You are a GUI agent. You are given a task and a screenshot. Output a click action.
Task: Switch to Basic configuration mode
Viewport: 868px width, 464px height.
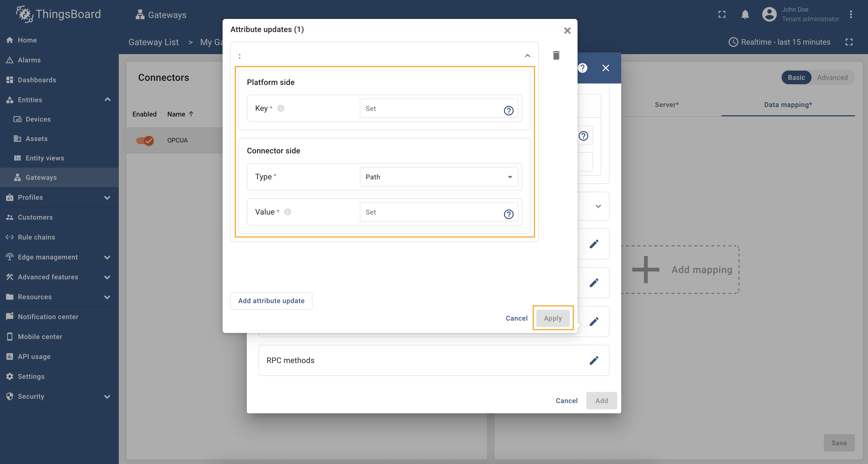[796, 78]
